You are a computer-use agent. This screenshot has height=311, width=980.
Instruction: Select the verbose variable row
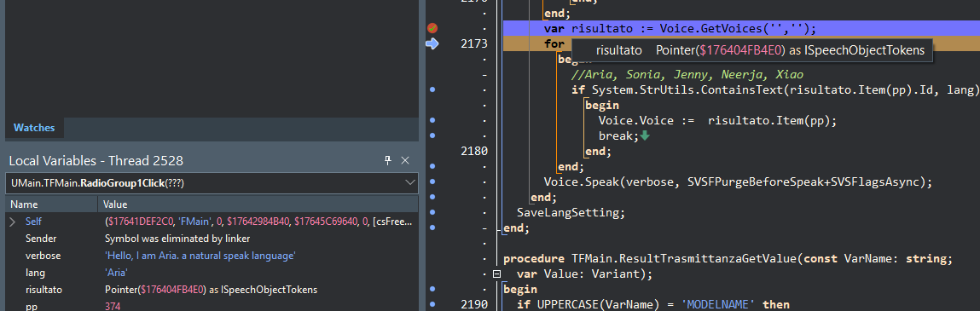coord(212,256)
